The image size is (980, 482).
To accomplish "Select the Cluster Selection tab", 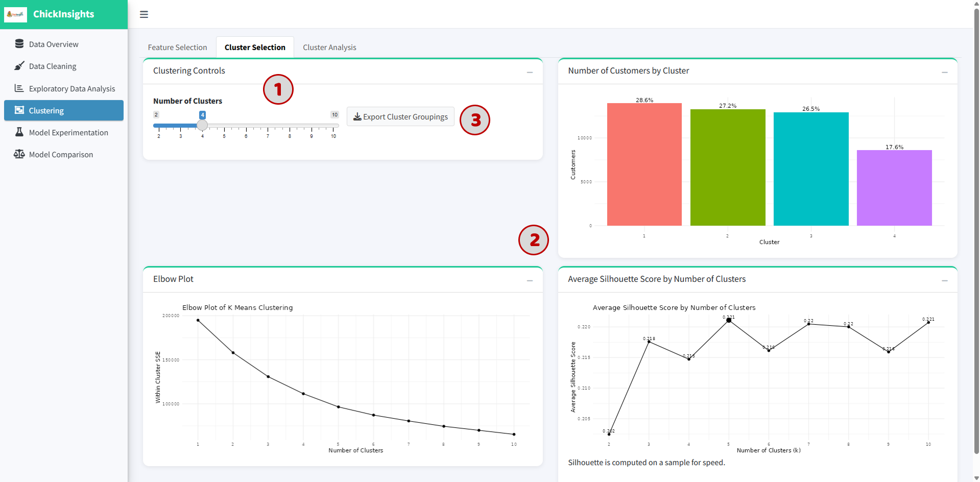I will [x=255, y=47].
